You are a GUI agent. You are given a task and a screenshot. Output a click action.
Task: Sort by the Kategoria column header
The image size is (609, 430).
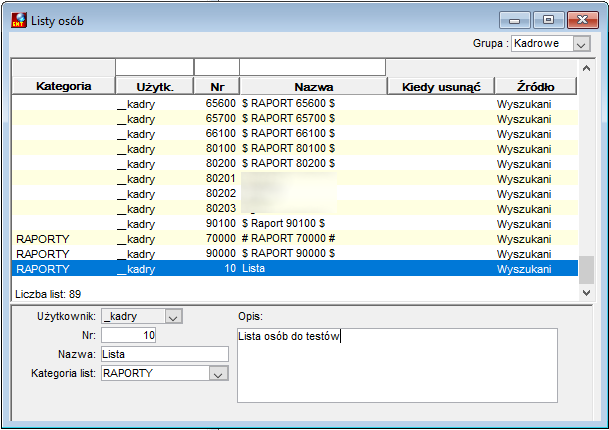pyautogui.click(x=64, y=86)
